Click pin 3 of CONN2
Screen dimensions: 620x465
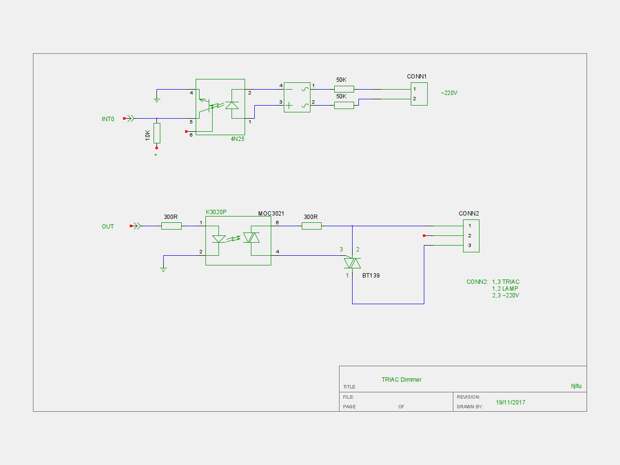pos(470,246)
